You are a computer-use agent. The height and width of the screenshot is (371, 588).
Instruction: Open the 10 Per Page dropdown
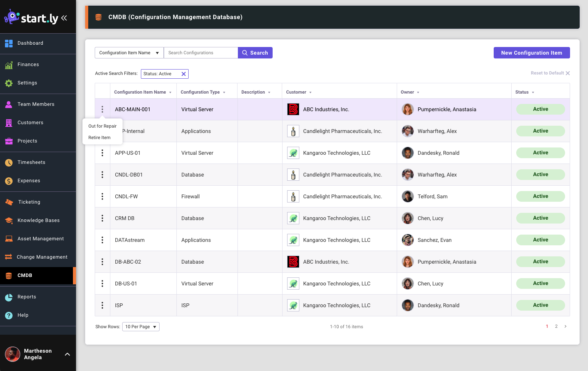pyautogui.click(x=141, y=327)
